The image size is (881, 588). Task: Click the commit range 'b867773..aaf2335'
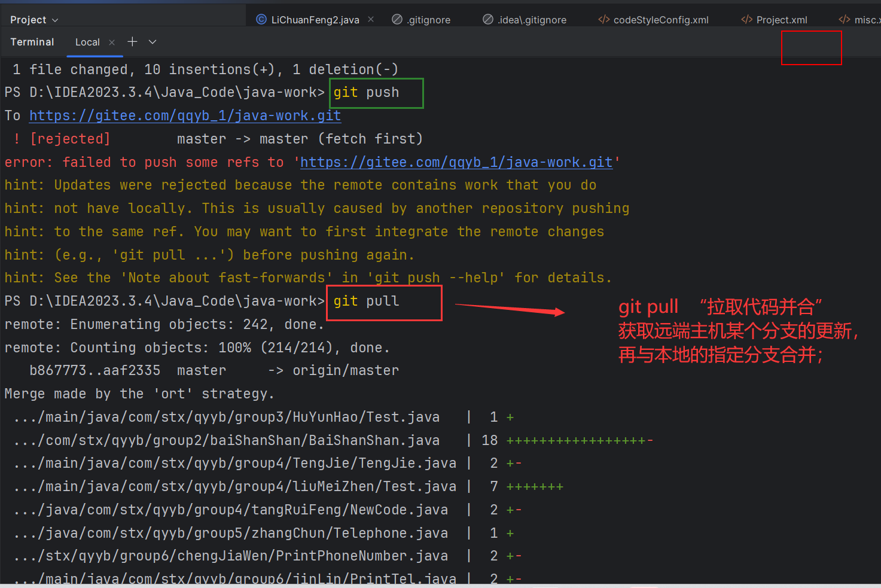(94, 370)
